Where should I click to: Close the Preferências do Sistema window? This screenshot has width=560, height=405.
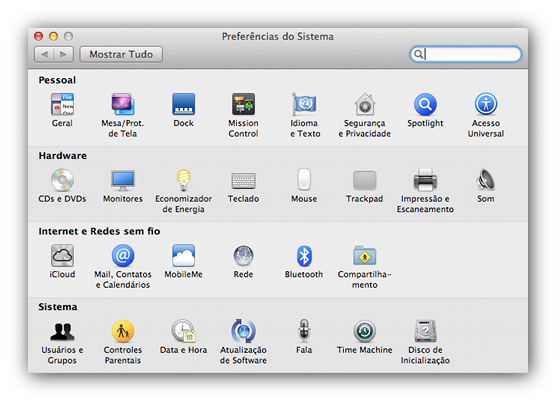(x=39, y=36)
